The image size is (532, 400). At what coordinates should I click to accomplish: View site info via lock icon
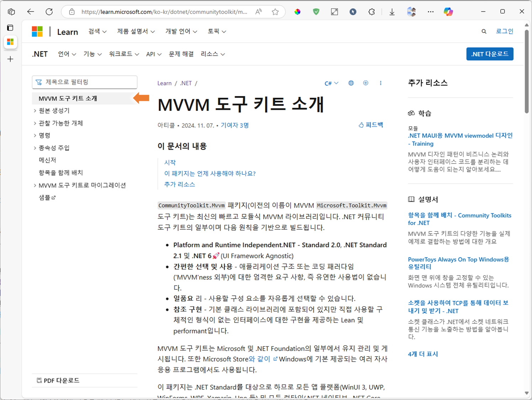tap(72, 12)
